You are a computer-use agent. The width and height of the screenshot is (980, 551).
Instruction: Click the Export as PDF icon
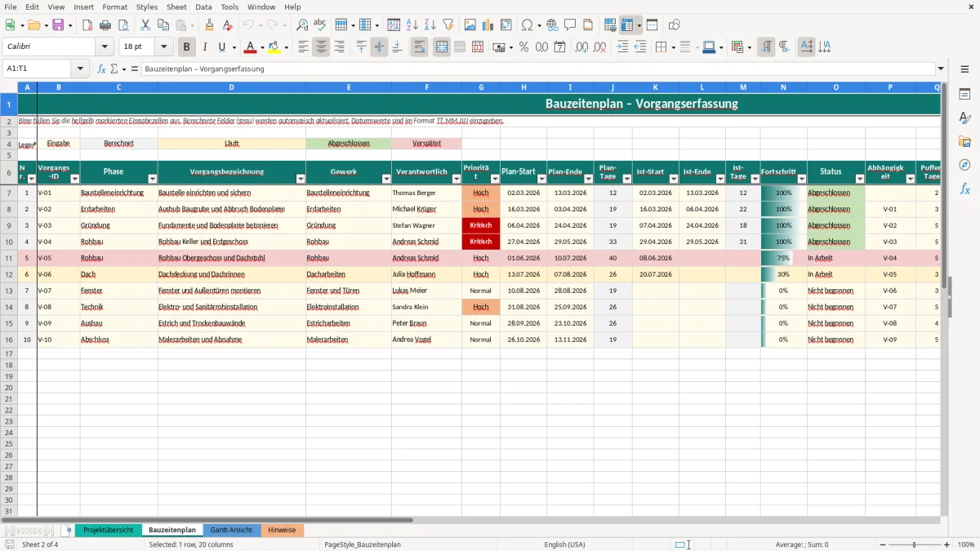coord(87,25)
